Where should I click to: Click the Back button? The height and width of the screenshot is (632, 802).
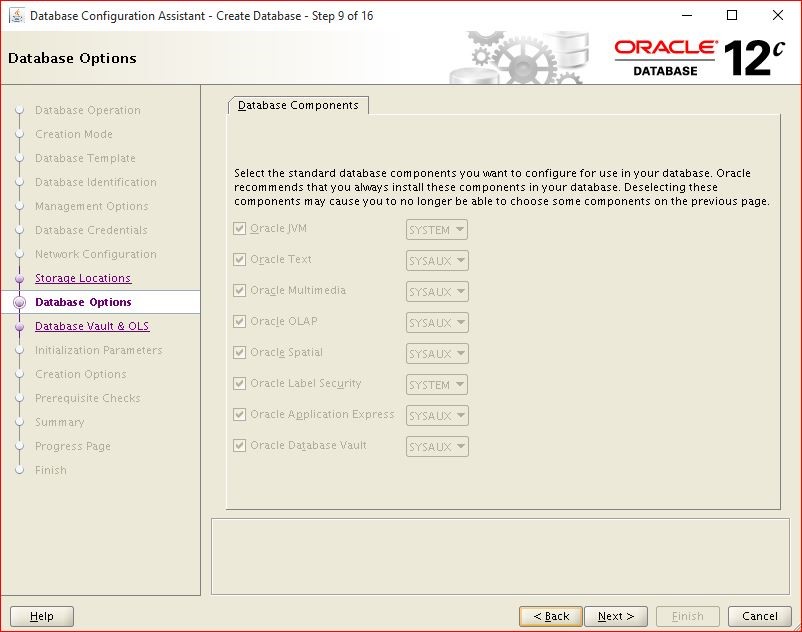(x=551, y=616)
